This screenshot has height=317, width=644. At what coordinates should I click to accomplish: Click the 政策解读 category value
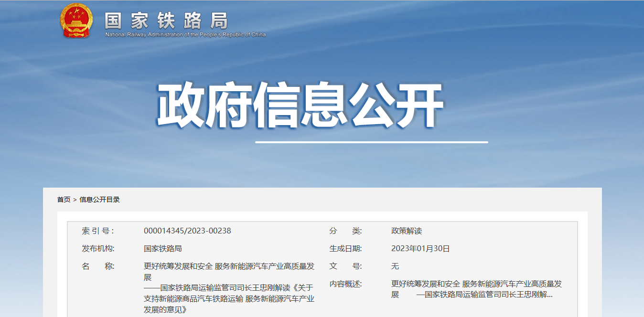coord(407,231)
